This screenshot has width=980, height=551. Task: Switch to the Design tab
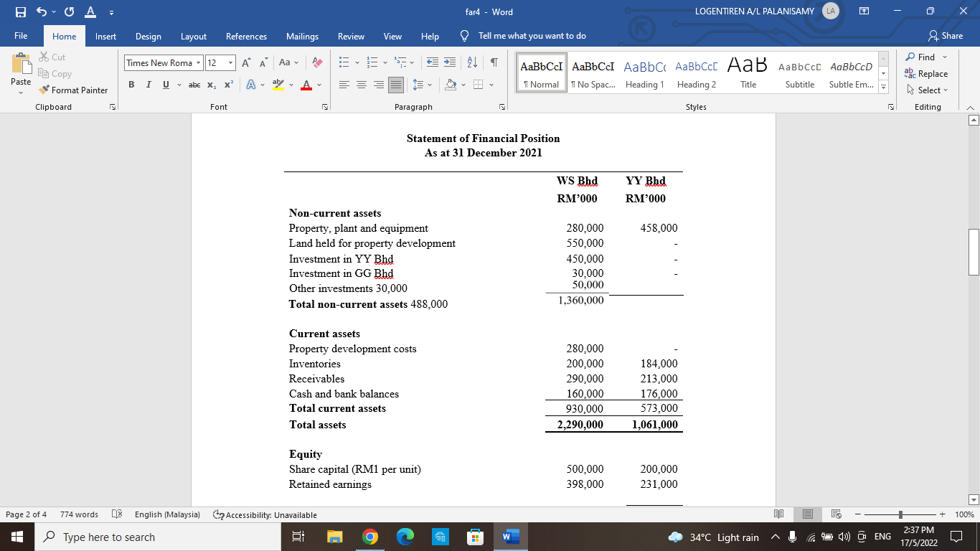coord(149,36)
